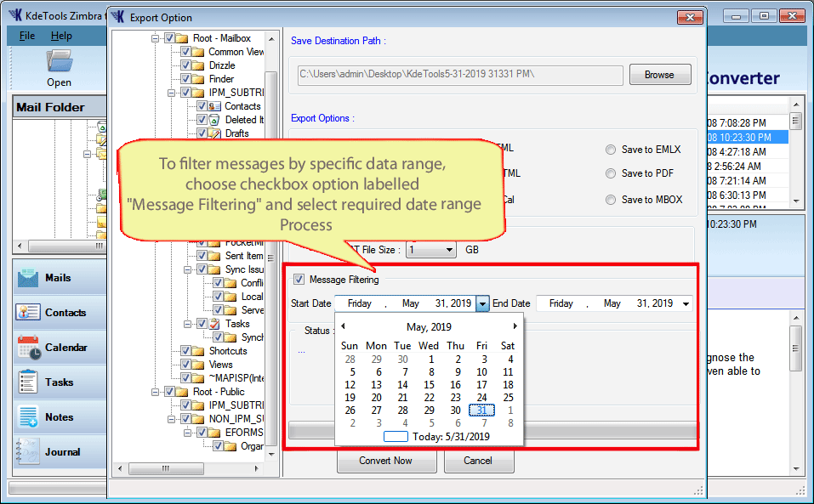
Task: Collapse the Sync Issues tree node
Action: point(187,269)
